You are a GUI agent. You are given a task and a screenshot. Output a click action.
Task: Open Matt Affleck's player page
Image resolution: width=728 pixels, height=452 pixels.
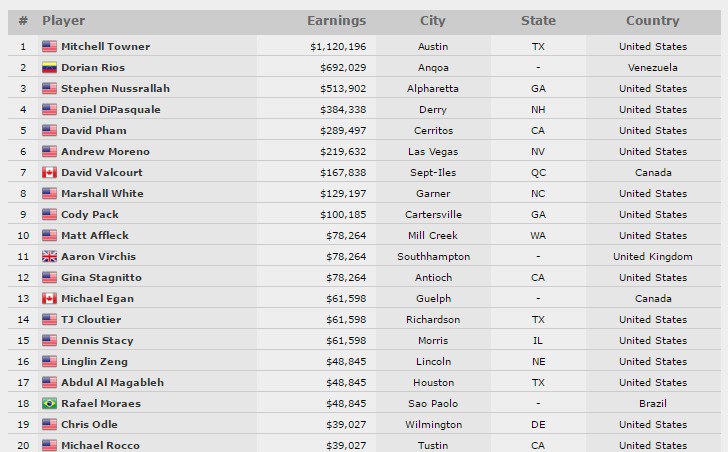(x=95, y=235)
